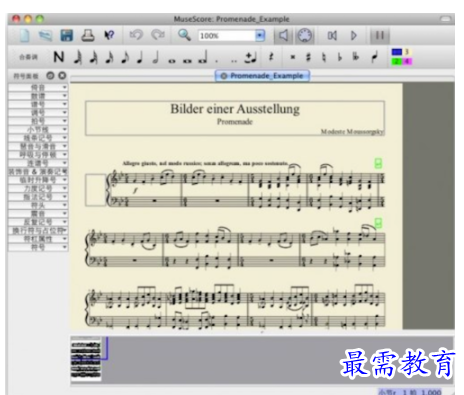Switch to voice 1 (blue)
The height and width of the screenshot is (395, 464).
[x=397, y=52]
